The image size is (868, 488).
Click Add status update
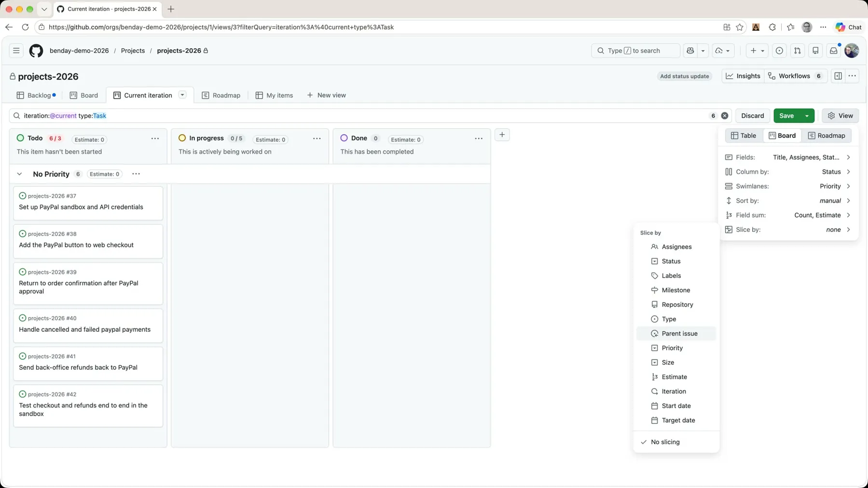(x=684, y=76)
